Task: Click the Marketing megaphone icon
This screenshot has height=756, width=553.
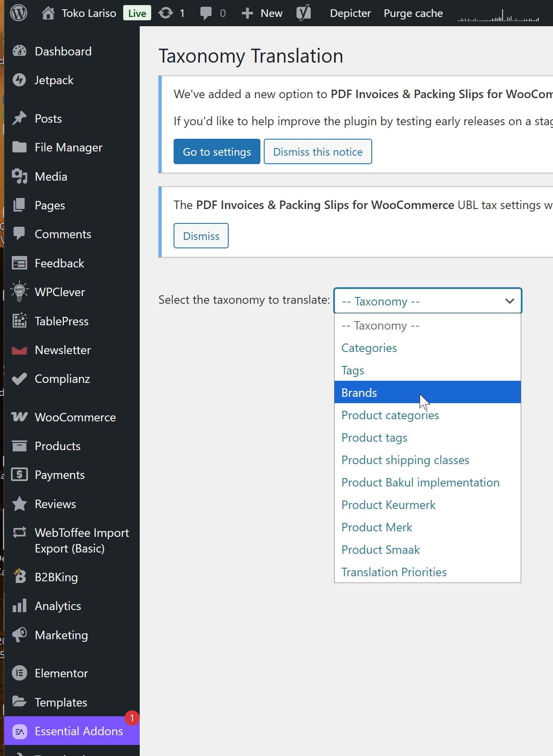Action: (19, 635)
